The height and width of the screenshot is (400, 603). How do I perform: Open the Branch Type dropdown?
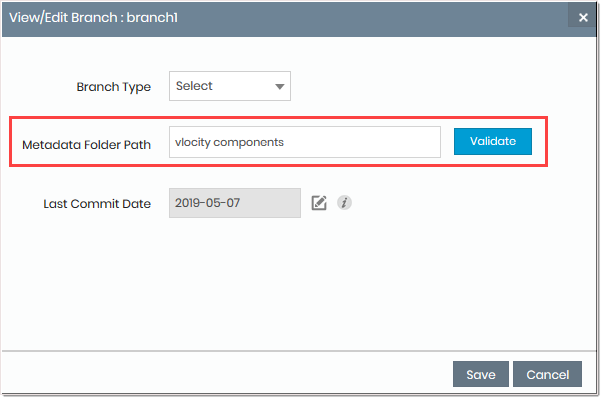click(x=229, y=86)
